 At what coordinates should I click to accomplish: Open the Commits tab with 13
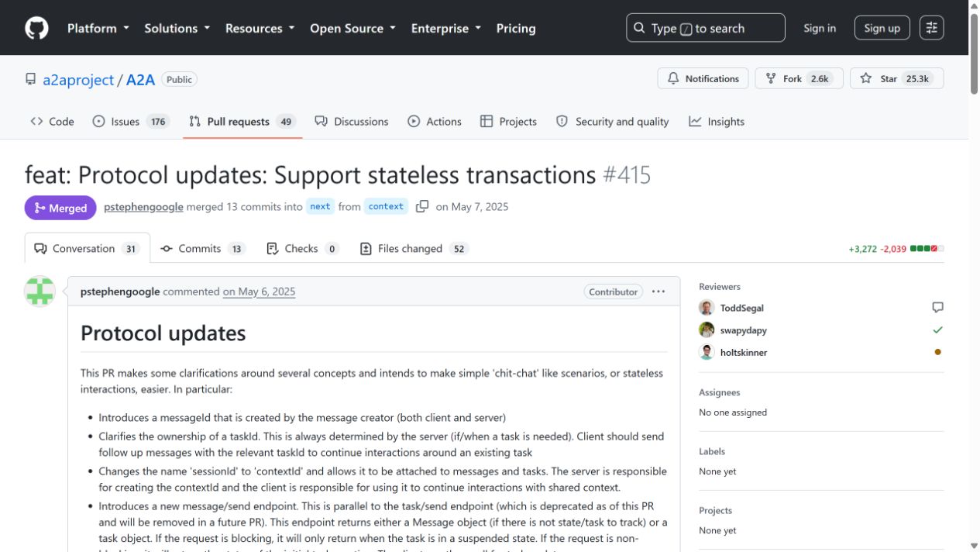pyautogui.click(x=202, y=248)
